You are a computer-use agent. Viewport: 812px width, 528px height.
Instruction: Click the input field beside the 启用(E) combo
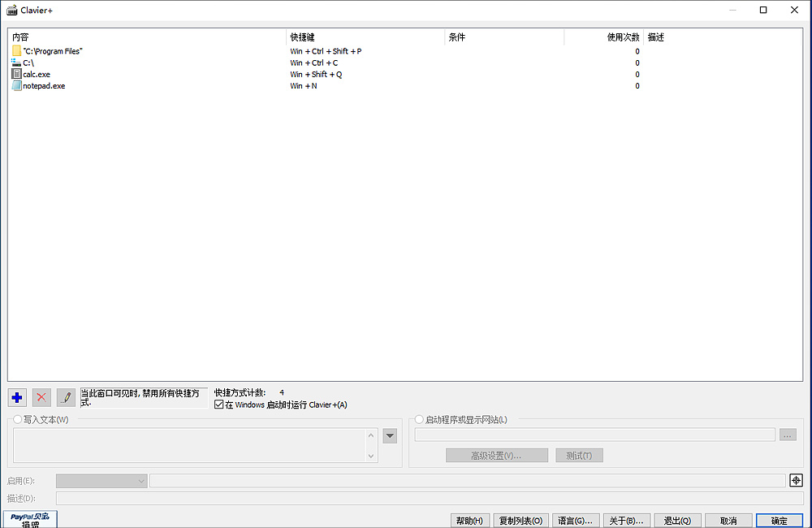click(x=467, y=481)
